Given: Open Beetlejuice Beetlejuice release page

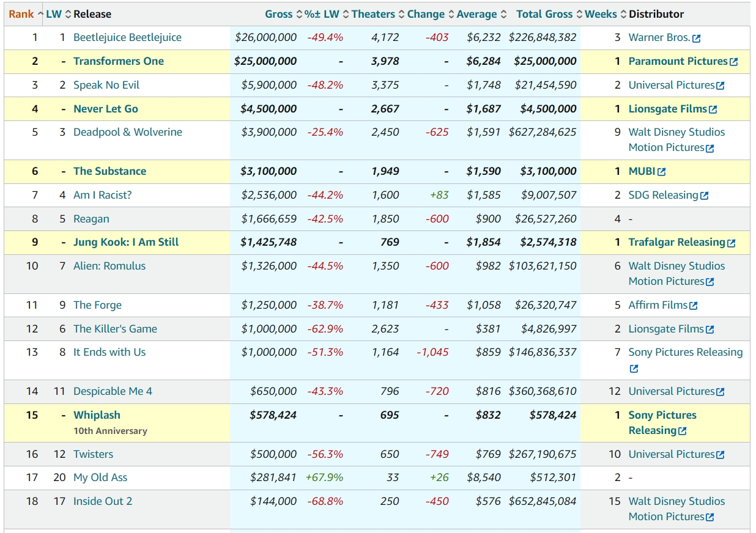Looking at the screenshot, I should point(127,37).
